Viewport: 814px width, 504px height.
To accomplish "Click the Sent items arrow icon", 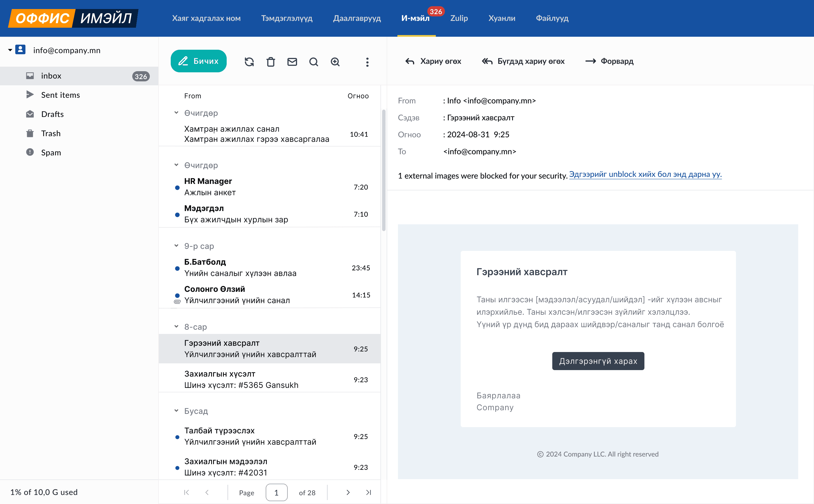I will (30, 95).
